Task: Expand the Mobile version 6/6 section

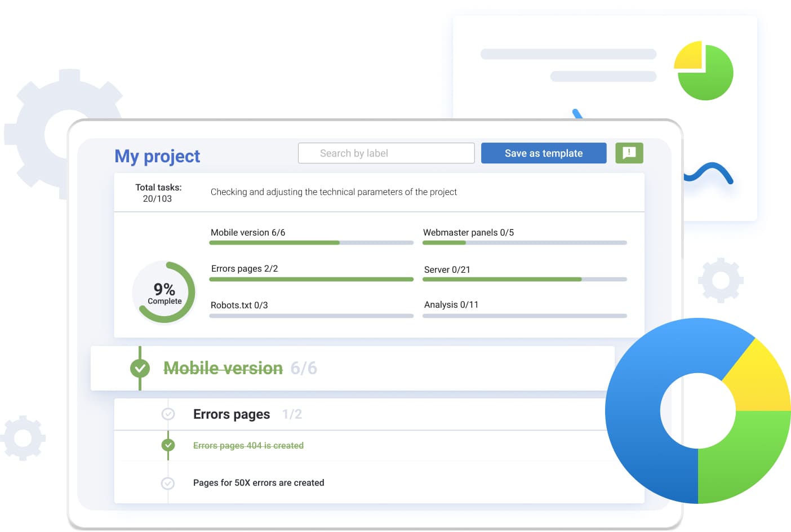Action: coord(223,368)
